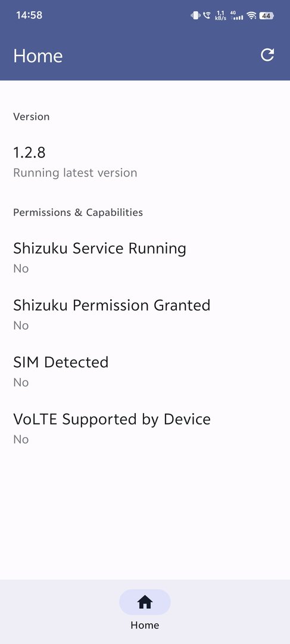Tap the 4G signal strength icon

(x=236, y=16)
